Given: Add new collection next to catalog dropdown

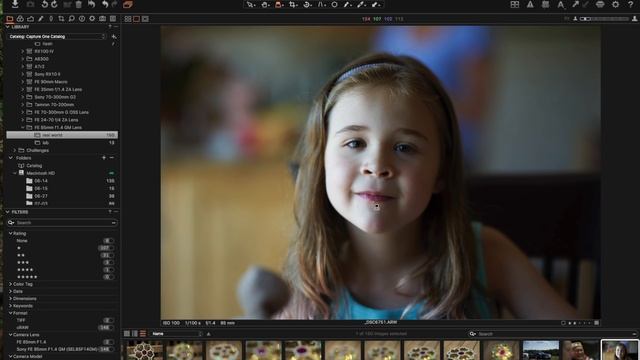Looking at the screenshot, I should coord(114,36).
